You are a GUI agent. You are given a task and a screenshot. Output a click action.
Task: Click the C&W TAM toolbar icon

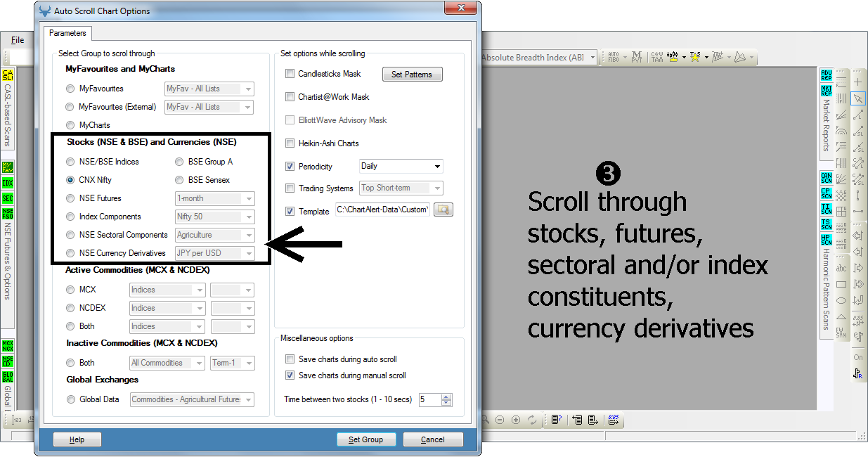[657, 57]
